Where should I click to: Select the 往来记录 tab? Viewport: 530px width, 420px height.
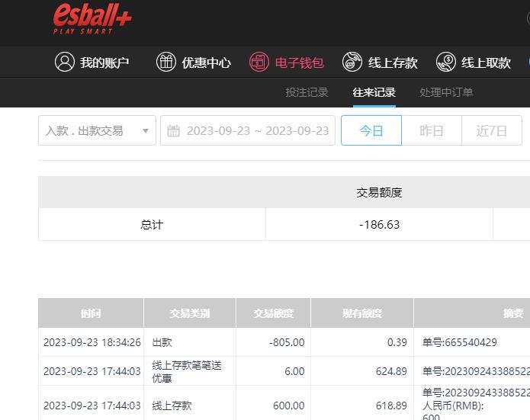coord(374,92)
